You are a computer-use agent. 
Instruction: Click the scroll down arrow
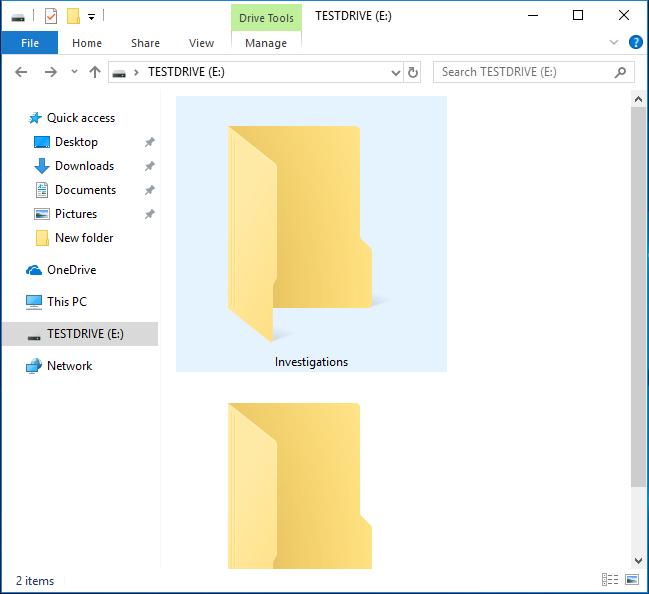tap(638, 561)
